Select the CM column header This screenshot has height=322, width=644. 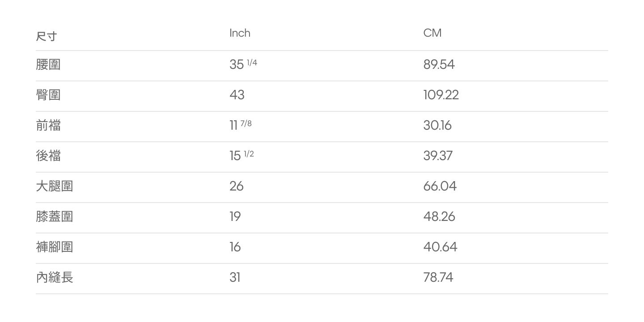click(x=432, y=33)
